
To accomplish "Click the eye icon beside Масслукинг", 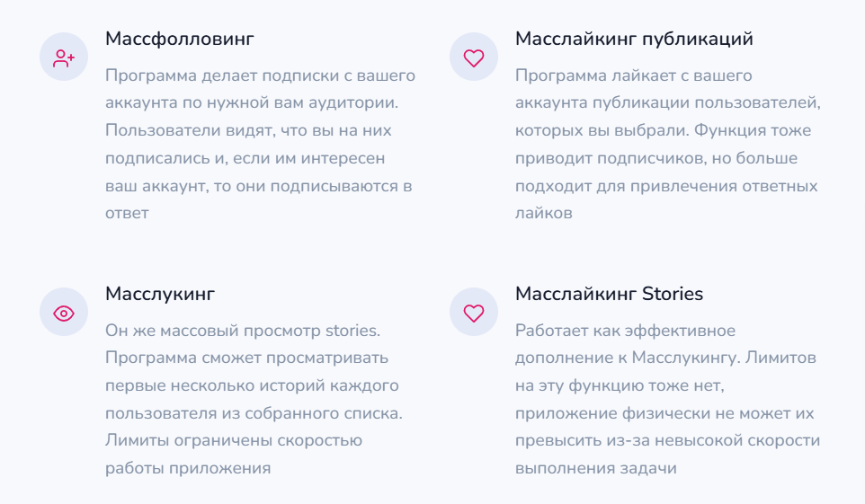I will coord(64,313).
